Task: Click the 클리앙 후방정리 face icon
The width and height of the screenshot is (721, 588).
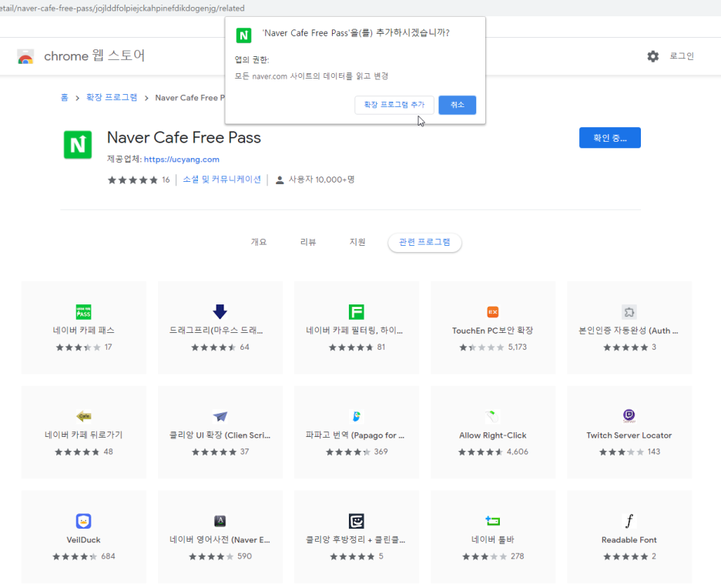Action: coord(357,521)
